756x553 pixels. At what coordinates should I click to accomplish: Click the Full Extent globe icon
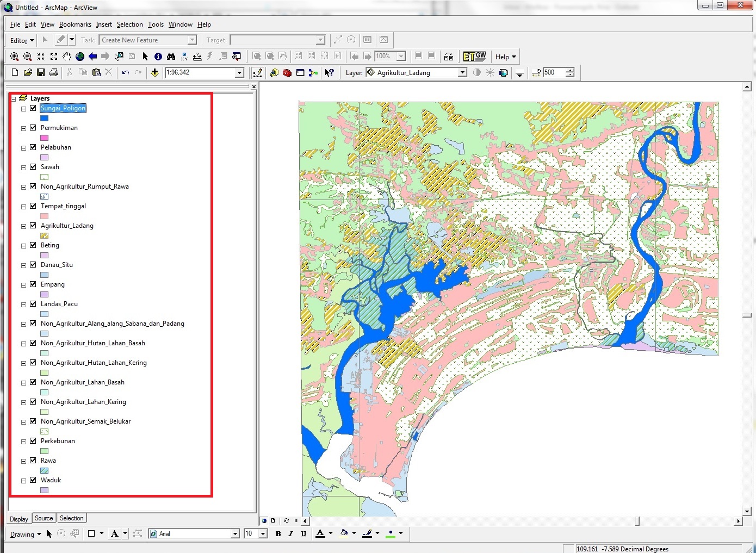[x=80, y=57]
